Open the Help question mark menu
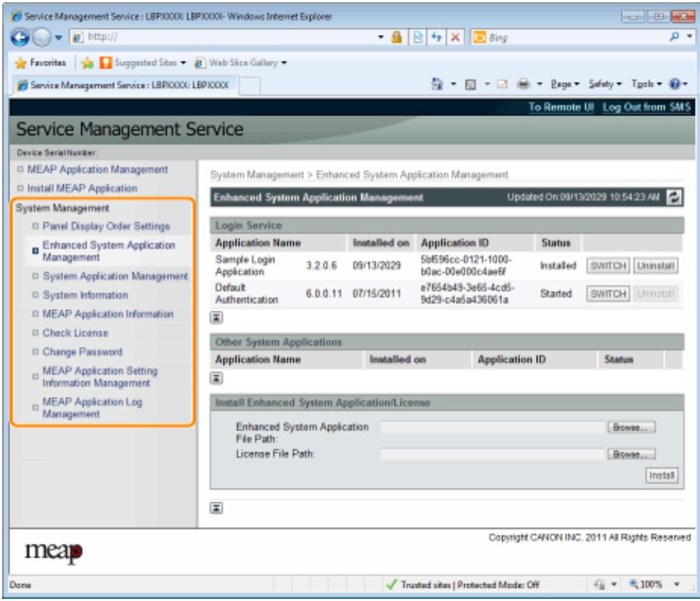 (678, 84)
